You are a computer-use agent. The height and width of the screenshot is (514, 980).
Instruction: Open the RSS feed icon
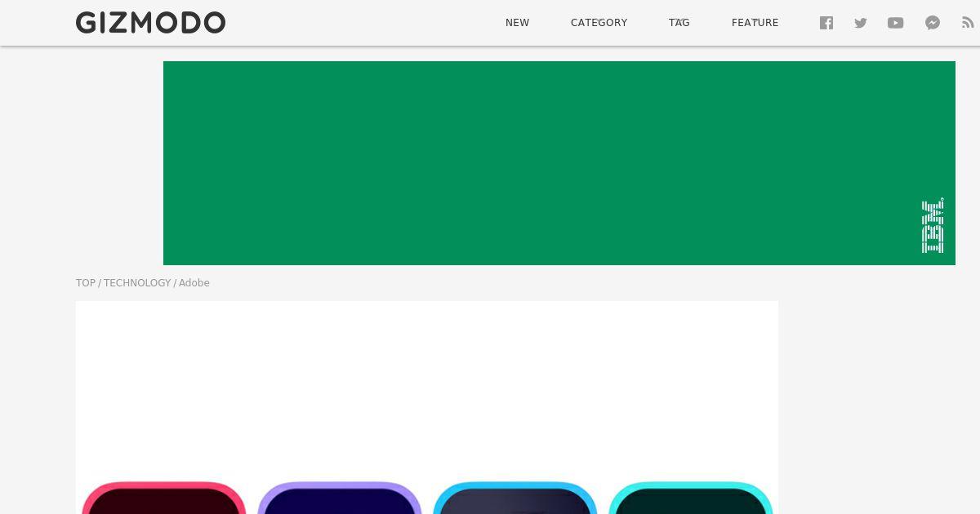tap(968, 23)
